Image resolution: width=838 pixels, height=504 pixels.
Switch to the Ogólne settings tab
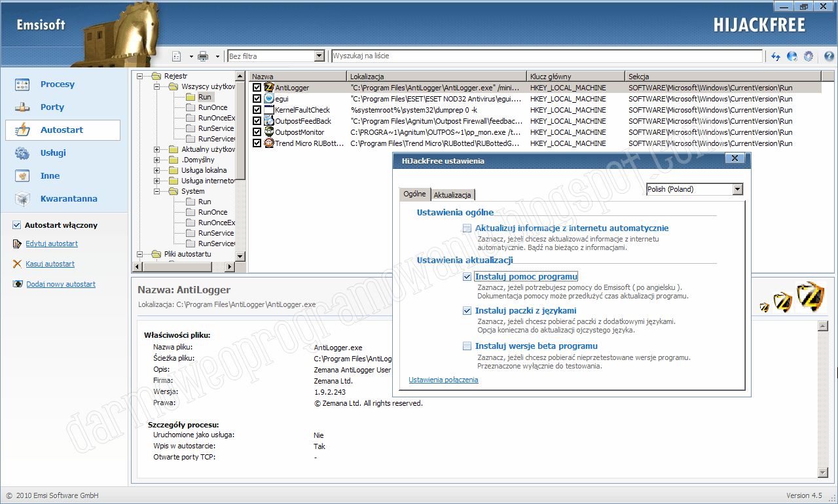(x=414, y=194)
